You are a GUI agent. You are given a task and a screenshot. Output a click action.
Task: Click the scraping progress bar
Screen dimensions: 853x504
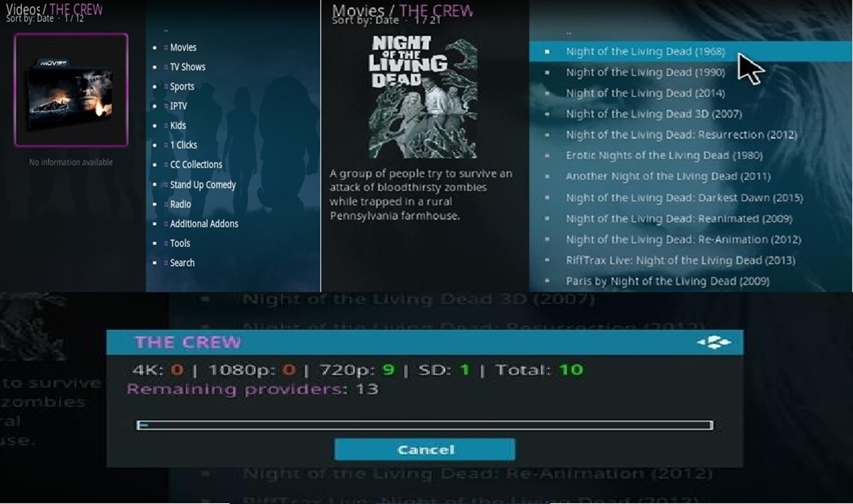(425, 425)
